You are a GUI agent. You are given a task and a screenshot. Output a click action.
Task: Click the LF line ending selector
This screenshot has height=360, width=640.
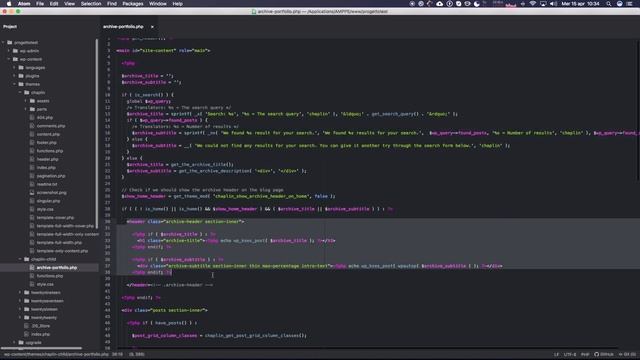[556, 355]
